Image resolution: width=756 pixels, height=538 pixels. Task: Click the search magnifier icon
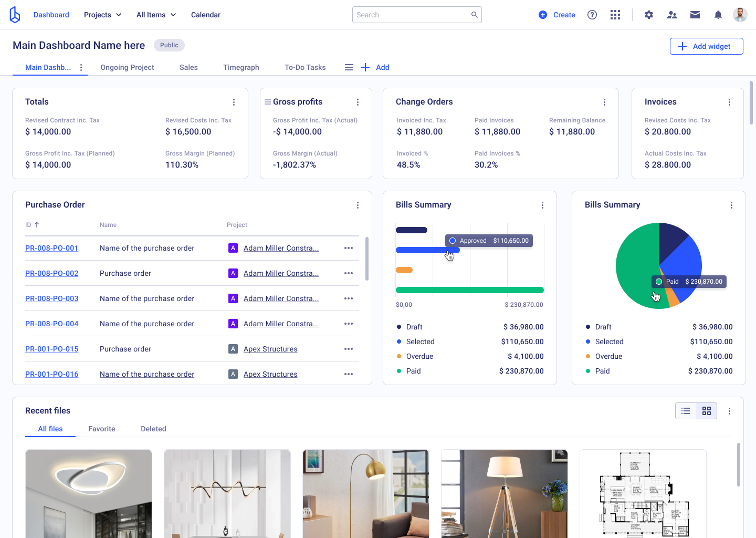[474, 15]
